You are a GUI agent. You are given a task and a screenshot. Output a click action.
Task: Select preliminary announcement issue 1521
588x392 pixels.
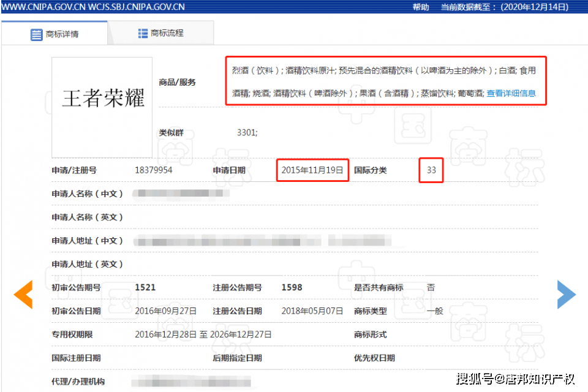click(x=145, y=287)
